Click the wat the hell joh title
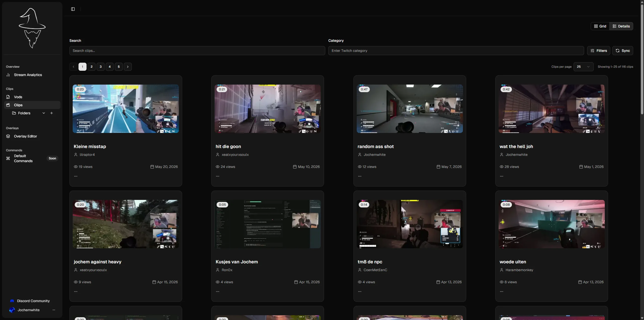This screenshot has width=644, height=320. [x=516, y=147]
